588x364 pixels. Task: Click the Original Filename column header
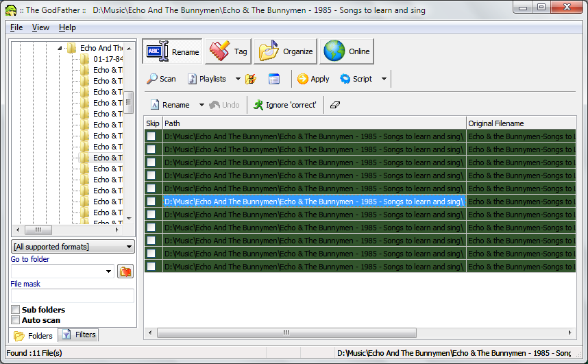pos(521,123)
